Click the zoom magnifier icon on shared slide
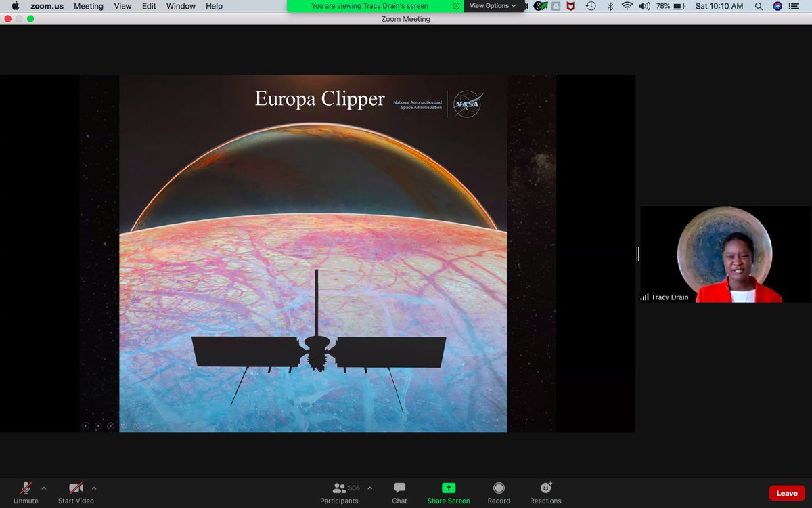812x508 pixels. click(136, 426)
